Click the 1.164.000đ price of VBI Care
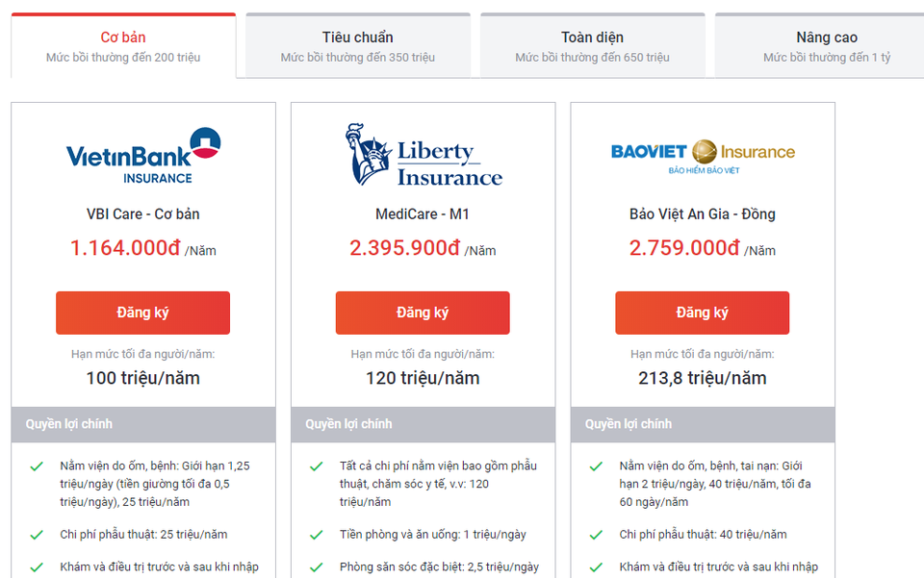The image size is (924, 578). tap(125, 248)
